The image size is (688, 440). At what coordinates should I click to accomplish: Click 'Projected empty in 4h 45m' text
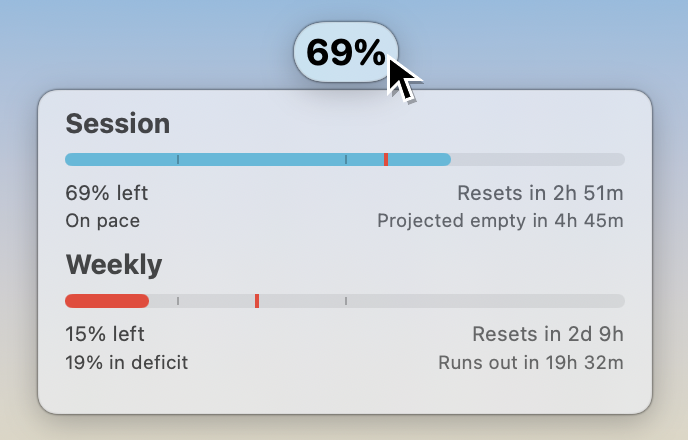tap(500, 221)
